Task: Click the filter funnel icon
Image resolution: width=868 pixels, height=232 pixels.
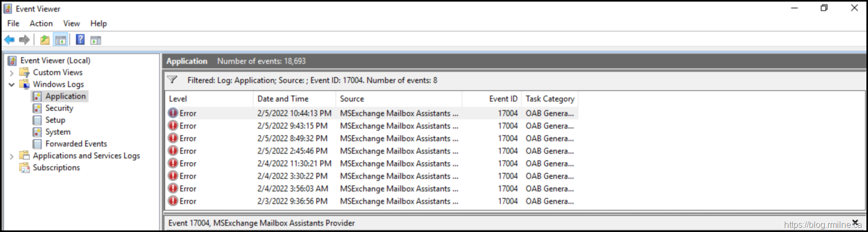Action: pos(172,80)
